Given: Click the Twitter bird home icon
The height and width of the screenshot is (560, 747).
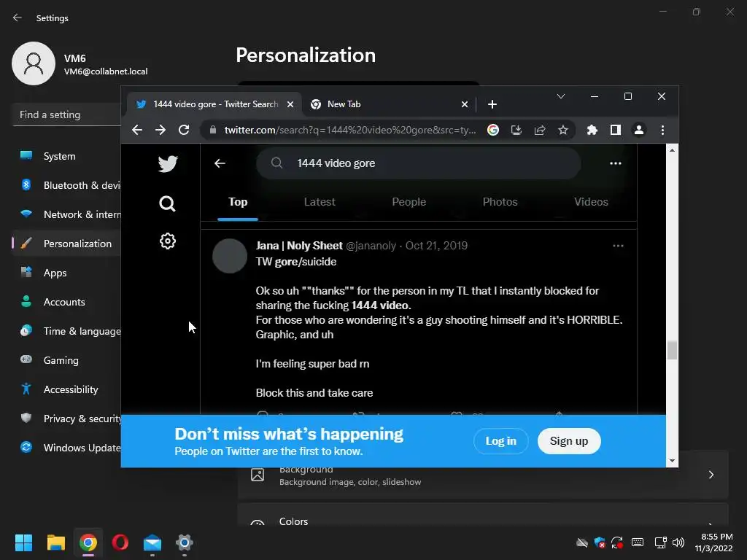Looking at the screenshot, I should coord(168,164).
